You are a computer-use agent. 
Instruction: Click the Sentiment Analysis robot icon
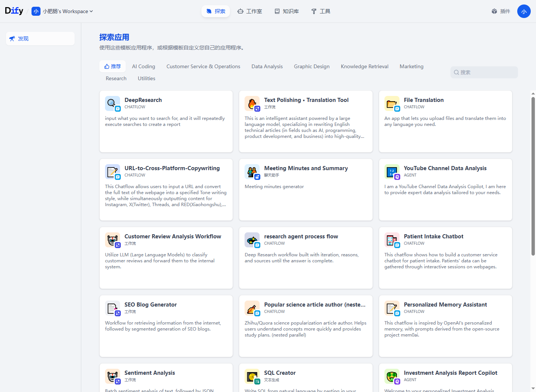tap(113, 376)
